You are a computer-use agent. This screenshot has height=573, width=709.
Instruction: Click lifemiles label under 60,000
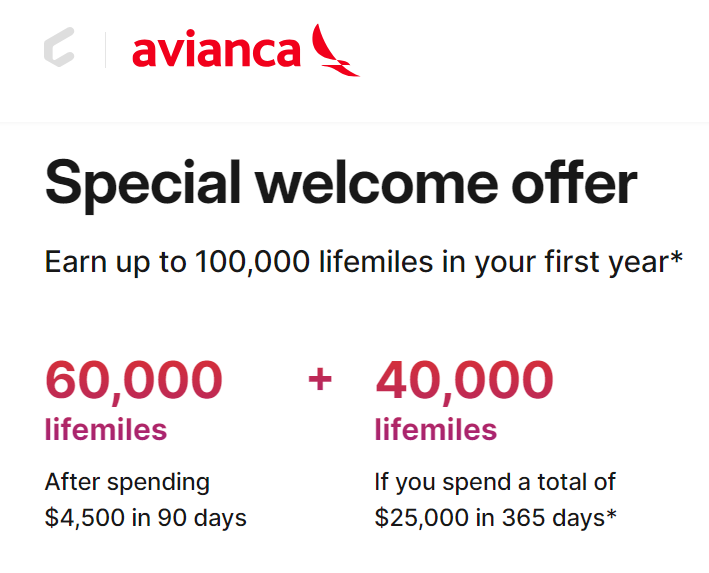coord(106,429)
